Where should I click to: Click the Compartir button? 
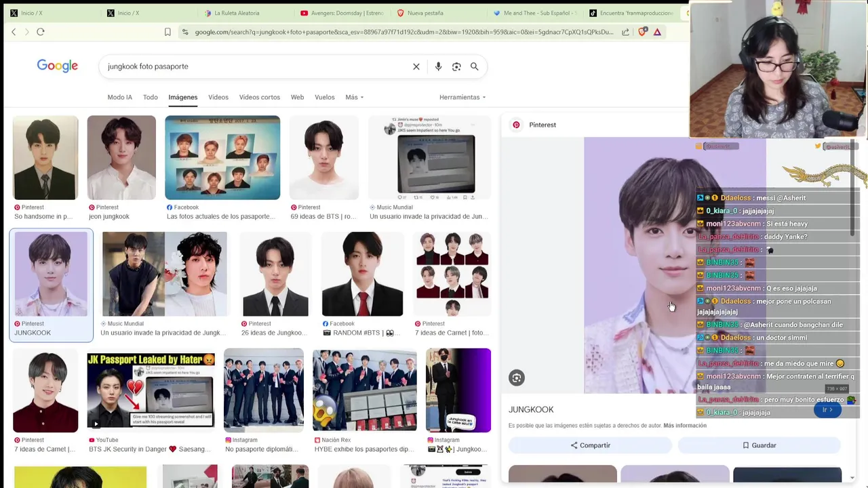(590, 445)
